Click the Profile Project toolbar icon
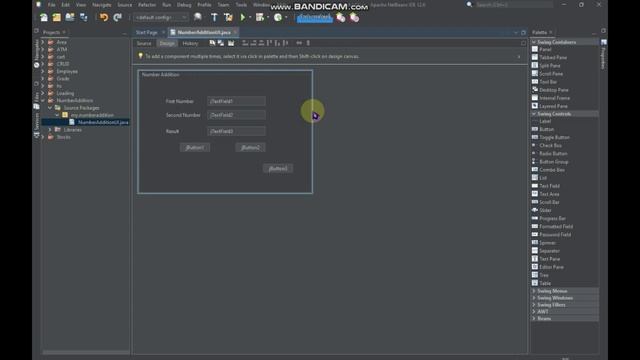640x360 pixels. [x=278, y=18]
